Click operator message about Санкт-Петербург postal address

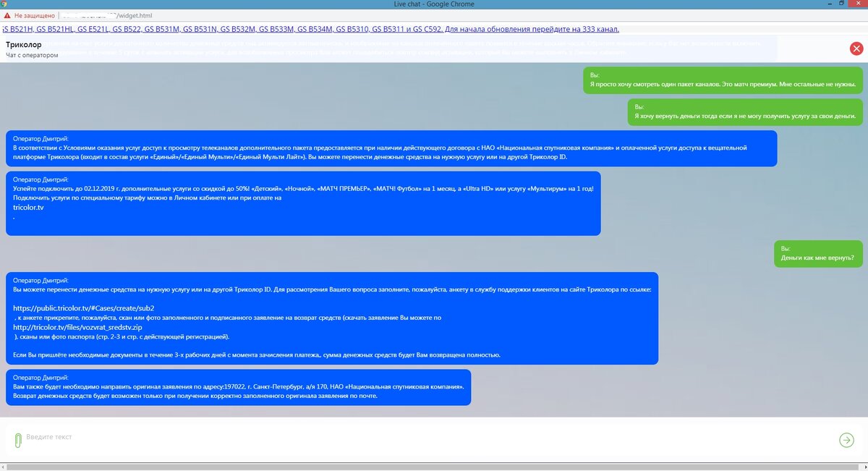238,387
